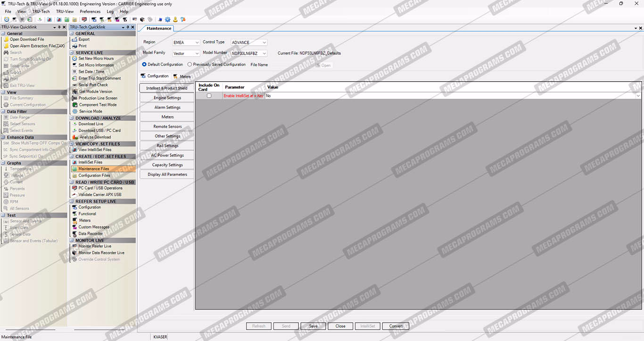Open Set Micro Information
Image resolution: width=644 pixels, height=341 pixels.
pos(96,65)
